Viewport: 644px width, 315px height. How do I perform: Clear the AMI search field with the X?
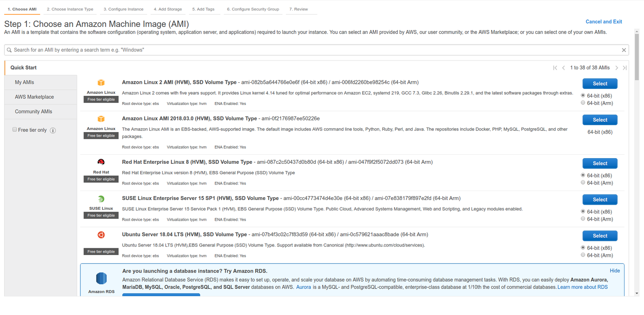tap(624, 50)
